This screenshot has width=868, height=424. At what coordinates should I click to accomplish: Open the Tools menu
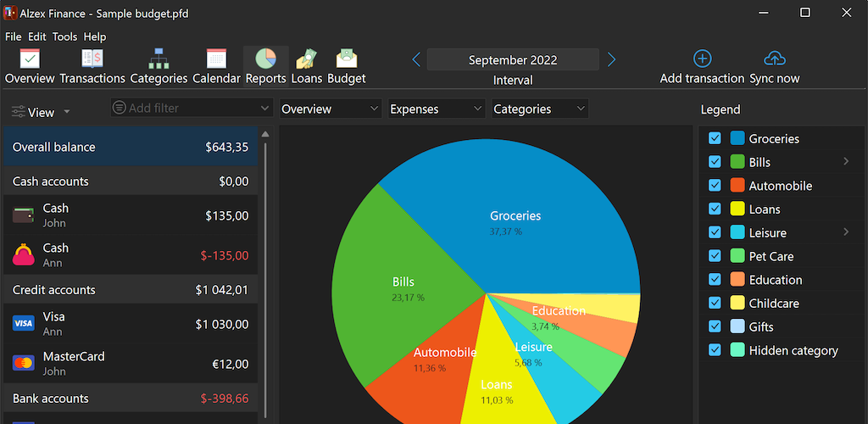click(x=64, y=37)
